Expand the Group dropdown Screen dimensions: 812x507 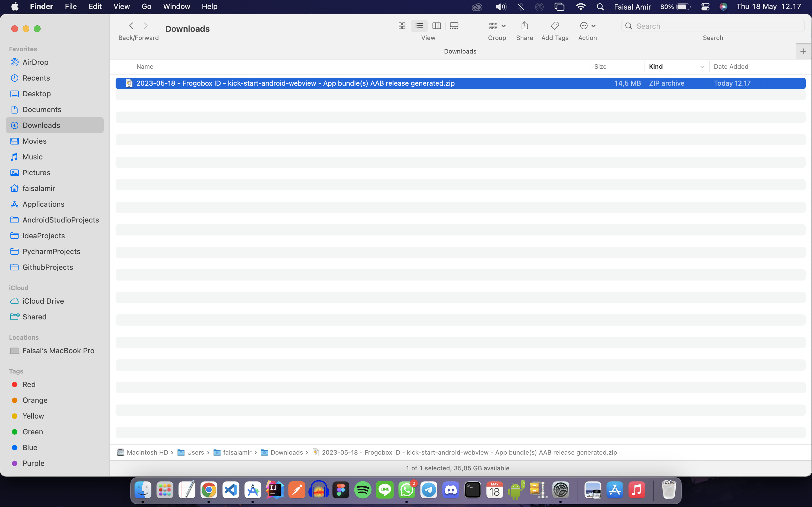(x=497, y=26)
